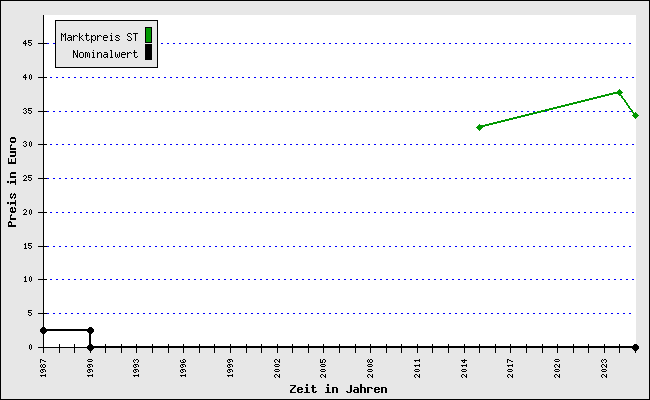Click the y-axis value 25
Viewport: 650px width, 400px height.
click(27, 178)
